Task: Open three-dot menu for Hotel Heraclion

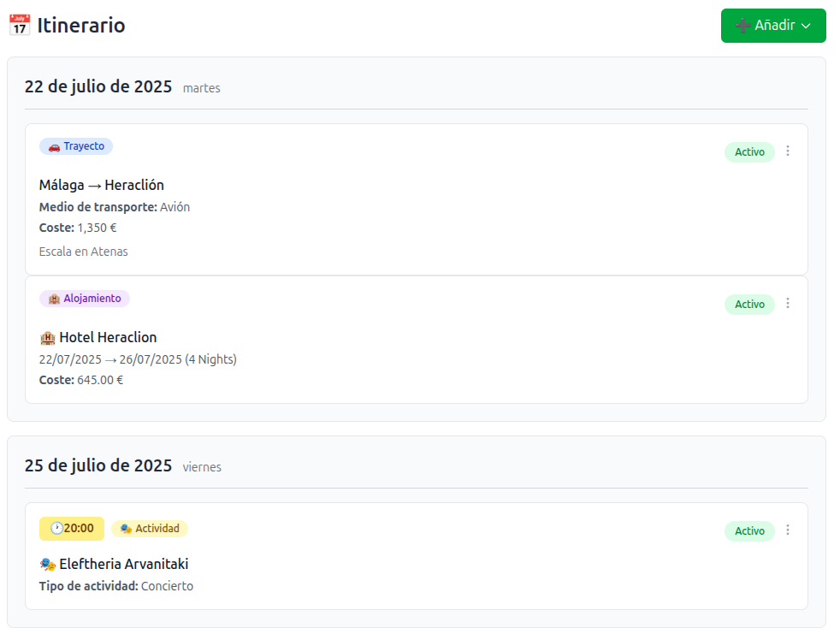Action: pyautogui.click(x=788, y=304)
